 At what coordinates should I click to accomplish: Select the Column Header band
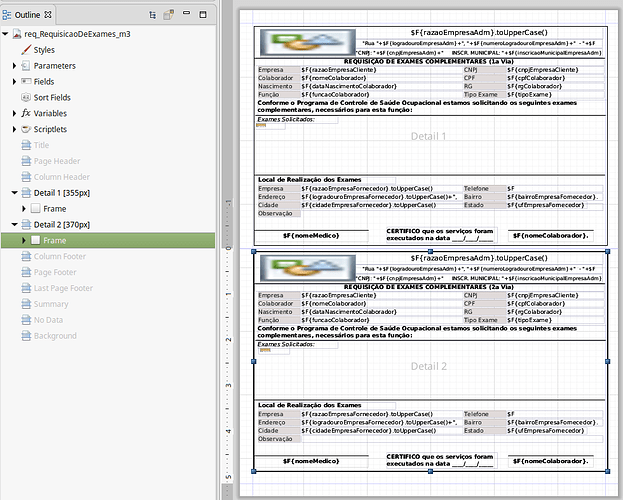[62, 177]
